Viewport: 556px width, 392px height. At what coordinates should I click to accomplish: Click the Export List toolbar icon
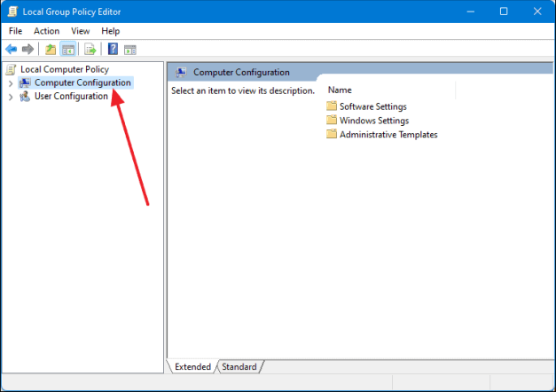[90, 50]
